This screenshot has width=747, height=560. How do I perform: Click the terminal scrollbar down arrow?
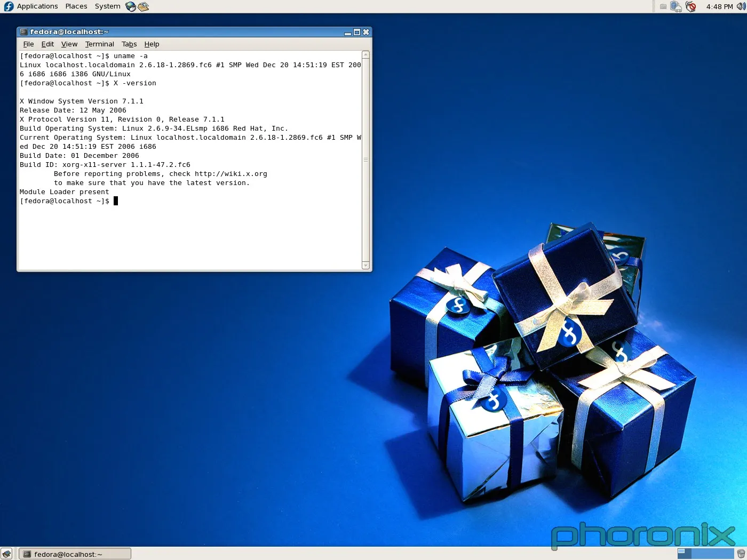[366, 266]
